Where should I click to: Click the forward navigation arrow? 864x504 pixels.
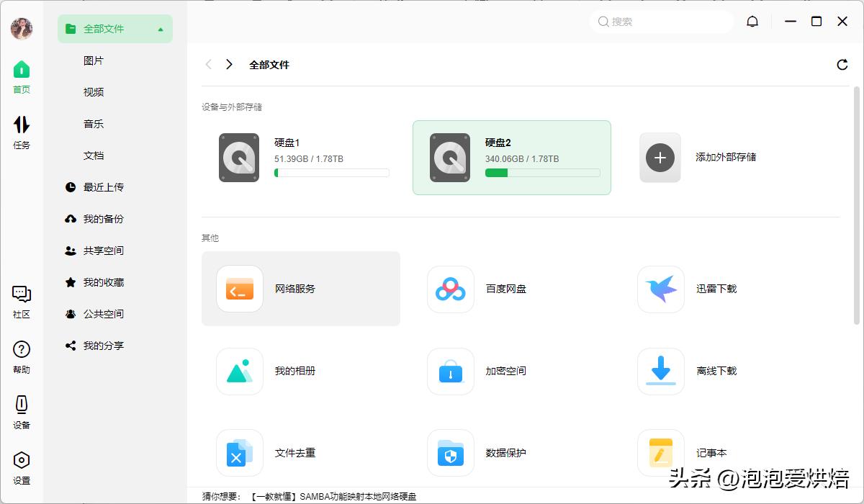228,64
